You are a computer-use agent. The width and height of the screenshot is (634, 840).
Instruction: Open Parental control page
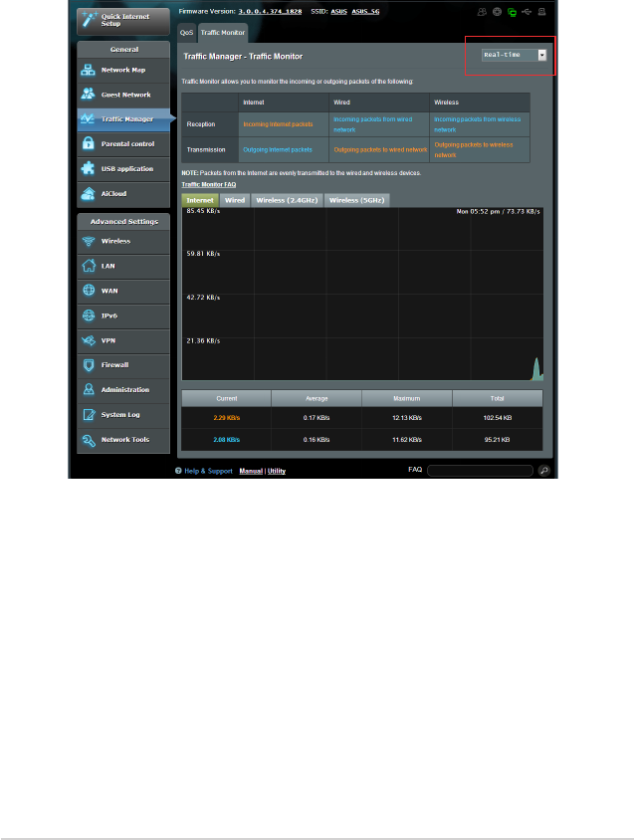(123, 144)
